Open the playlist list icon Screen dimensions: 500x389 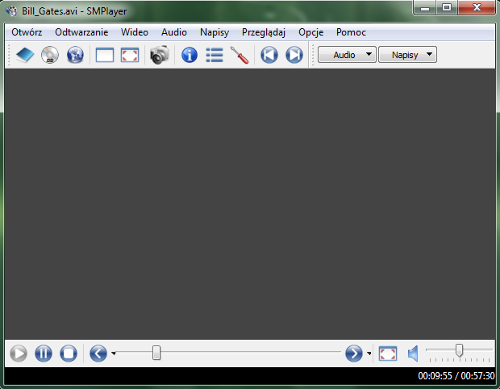pyautogui.click(x=214, y=55)
